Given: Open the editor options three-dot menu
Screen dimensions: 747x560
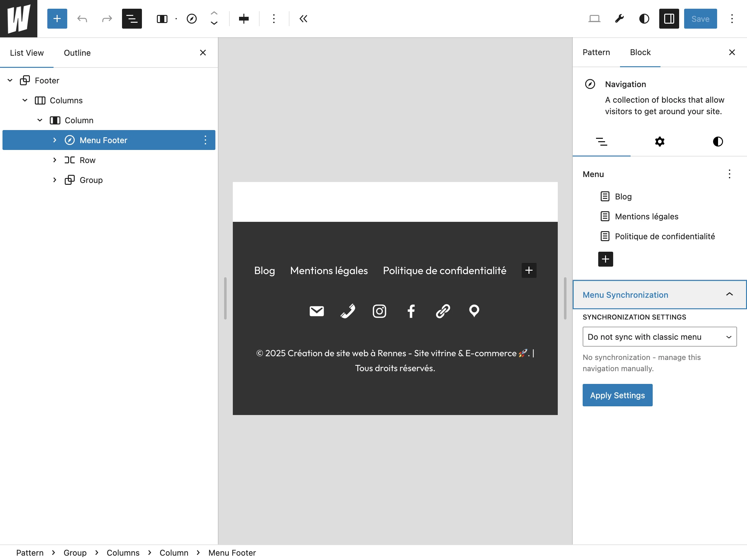Looking at the screenshot, I should click(732, 19).
